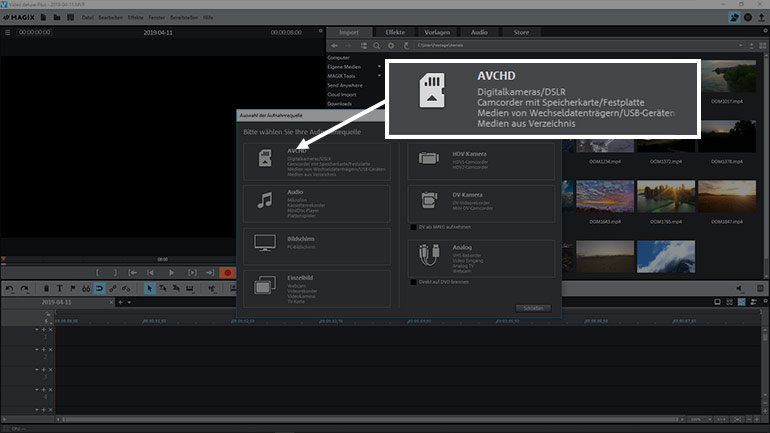The height and width of the screenshot is (433, 770).
Task: Jump to the range start
Action: [133, 272]
